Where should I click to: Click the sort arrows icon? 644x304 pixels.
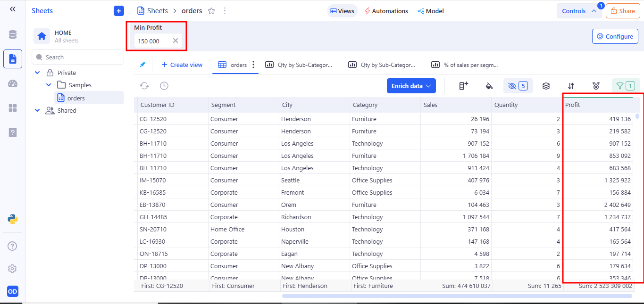tap(571, 86)
